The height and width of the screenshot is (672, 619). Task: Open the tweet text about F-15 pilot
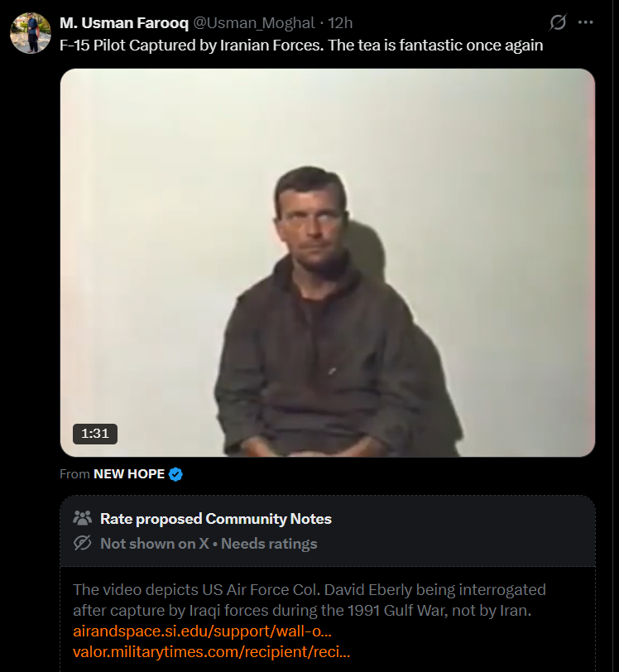301,46
